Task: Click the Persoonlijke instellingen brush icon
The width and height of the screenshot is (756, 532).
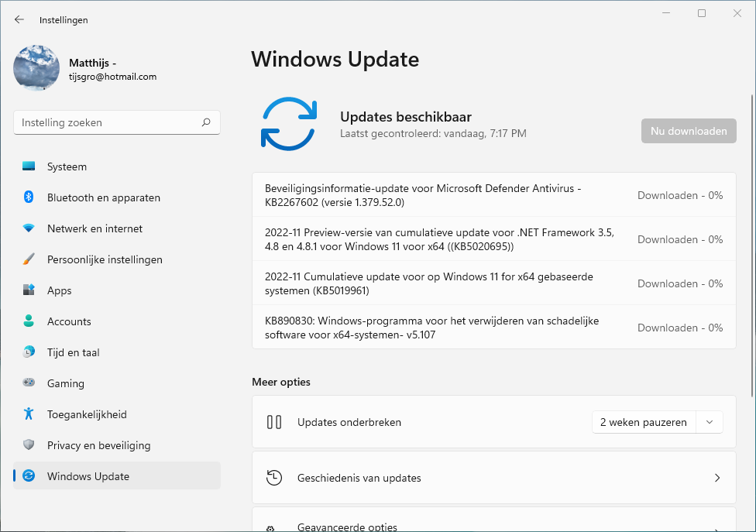Action: (29, 259)
